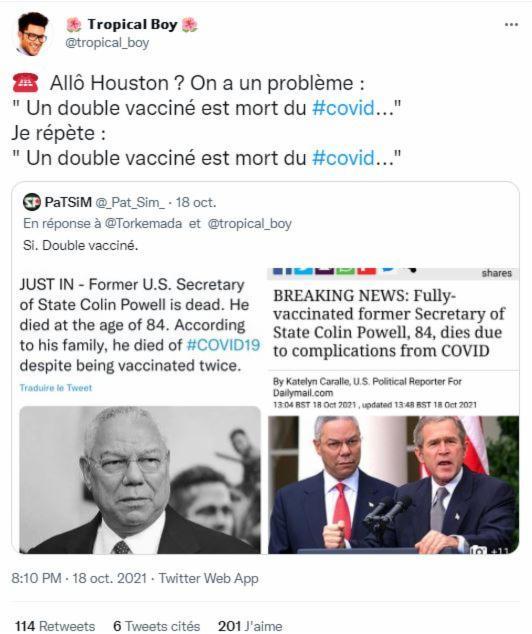Open @tropical_boy mention in the reply line
Viewport: 532px width, 634px height.
coord(249,224)
